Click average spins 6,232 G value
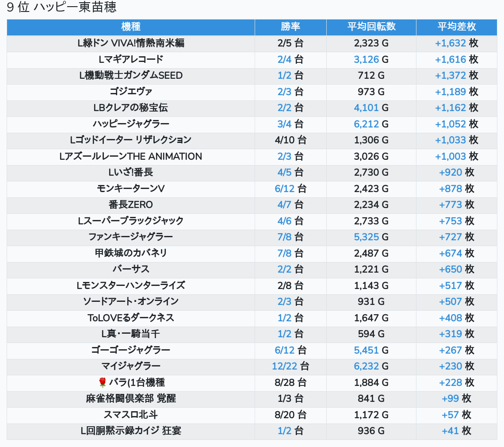Screen dimensions: 504x447 (371, 366)
